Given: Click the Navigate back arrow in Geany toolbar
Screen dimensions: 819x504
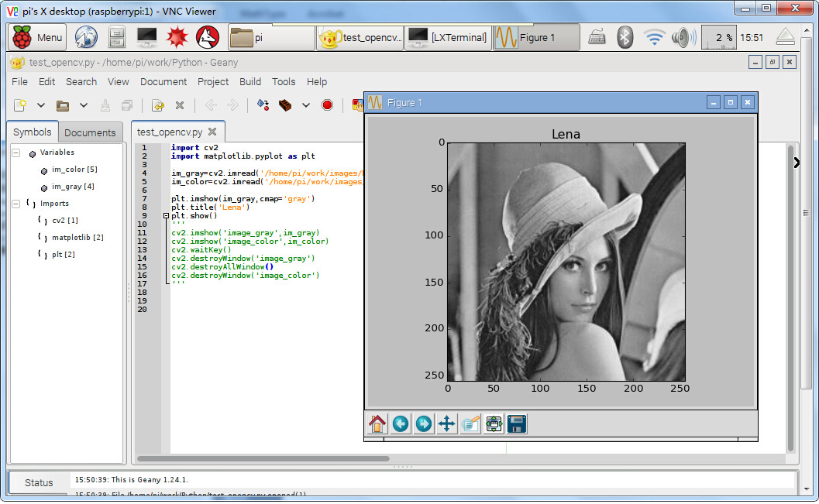Looking at the screenshot, I should (211, 105).
